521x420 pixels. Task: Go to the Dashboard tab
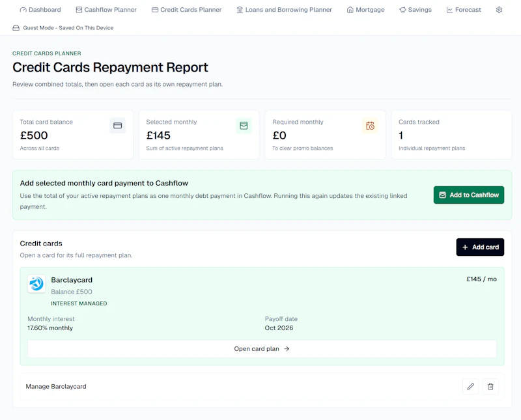coord(40,10)
